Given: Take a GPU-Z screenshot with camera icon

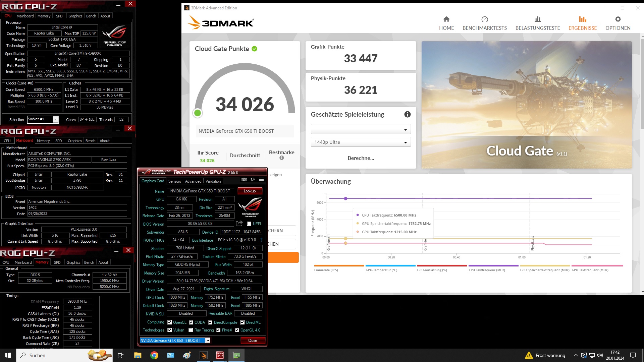Looking at the screenshot, I should click(x=244, y=180).
